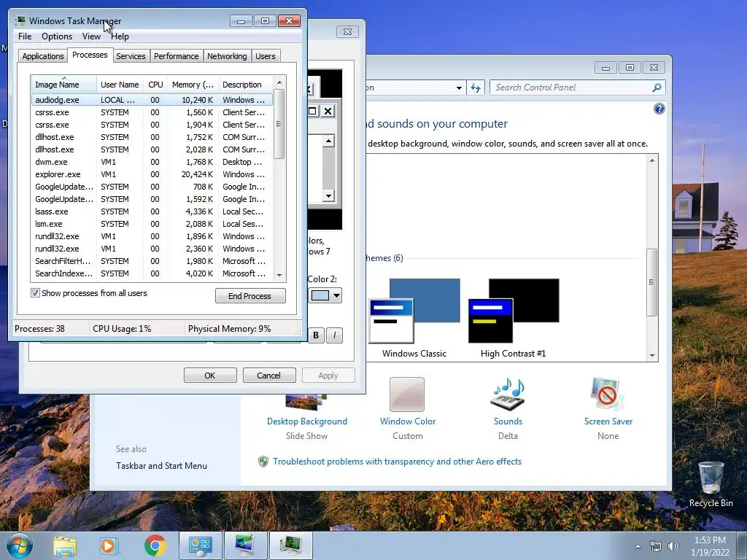Click themes list scroll down arrow
This screenshot has height=560, width=747.
tap(652, 356)
